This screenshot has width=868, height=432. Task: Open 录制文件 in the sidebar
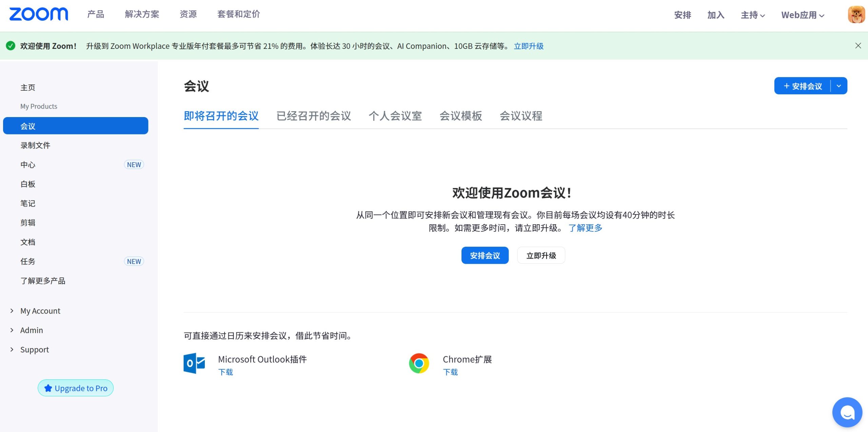(x=35, y=145)
